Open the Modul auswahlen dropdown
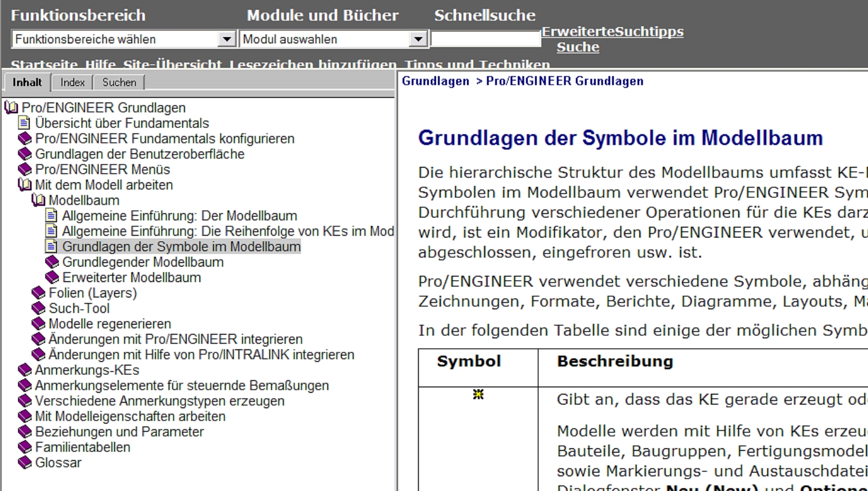The height and width of the screenshot is (491, 868). click(x=333, y=39)
